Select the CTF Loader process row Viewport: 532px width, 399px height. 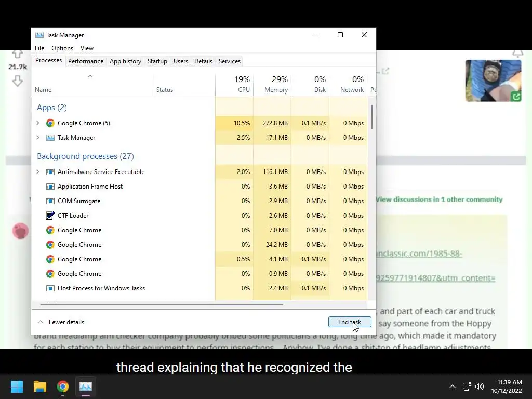tap(199, 216)
